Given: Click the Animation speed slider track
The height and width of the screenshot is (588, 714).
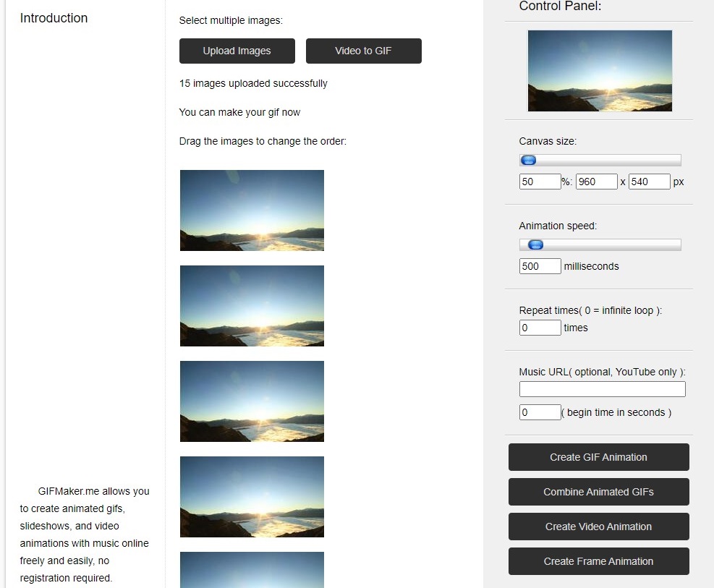Looking at the screenshot, I should tap(600, 245).
